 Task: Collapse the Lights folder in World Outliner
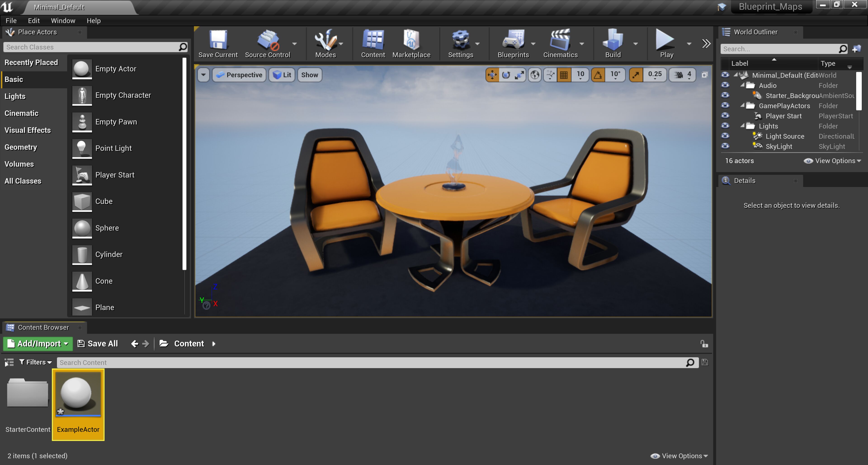click(x=742, y=126)
